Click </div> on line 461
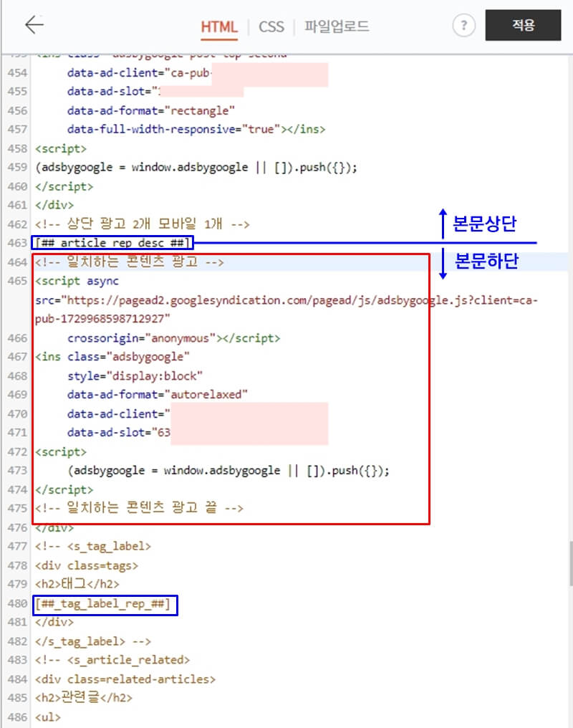Viewport: 573px width, 728px height. (54, 205)
